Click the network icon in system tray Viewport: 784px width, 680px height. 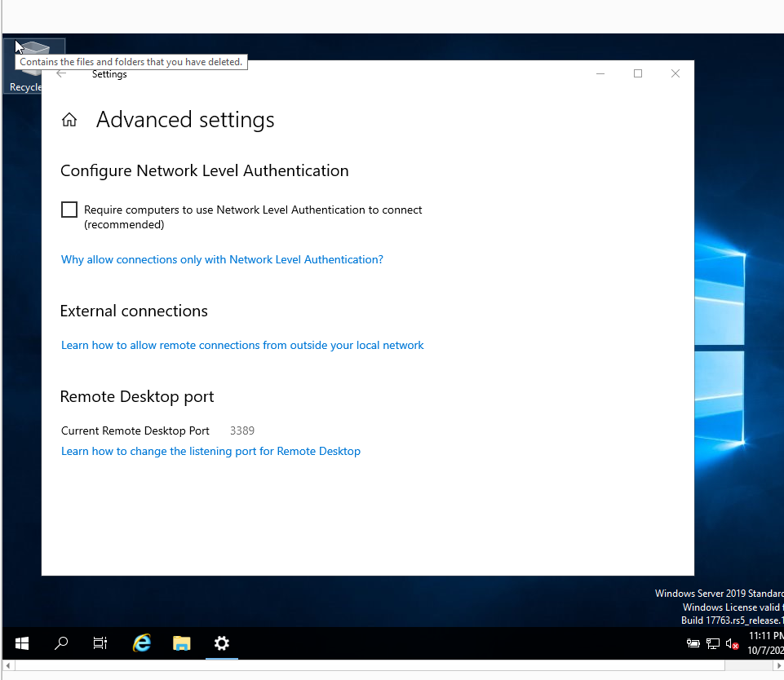point(712,643)
